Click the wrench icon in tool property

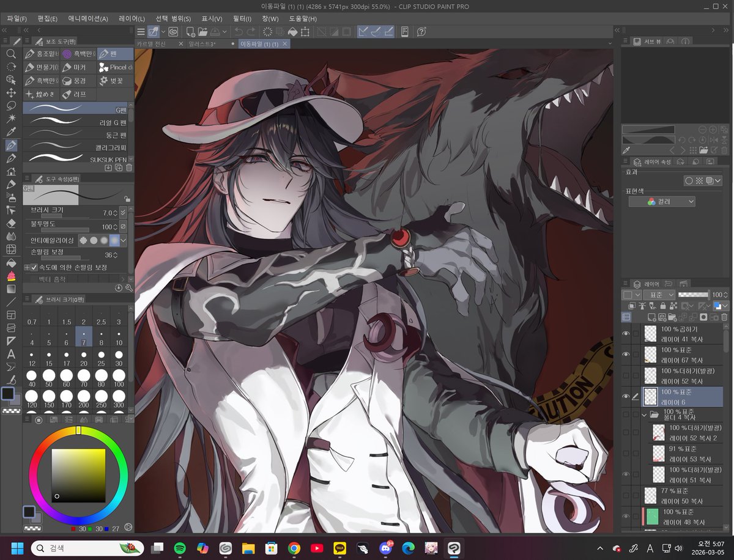tap(129, 288)
